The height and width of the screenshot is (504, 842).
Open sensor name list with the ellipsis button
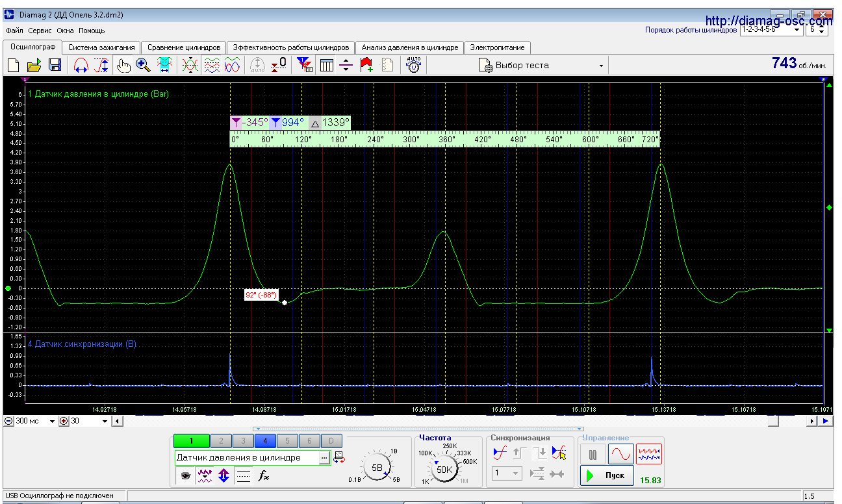(x=325, y=458)
